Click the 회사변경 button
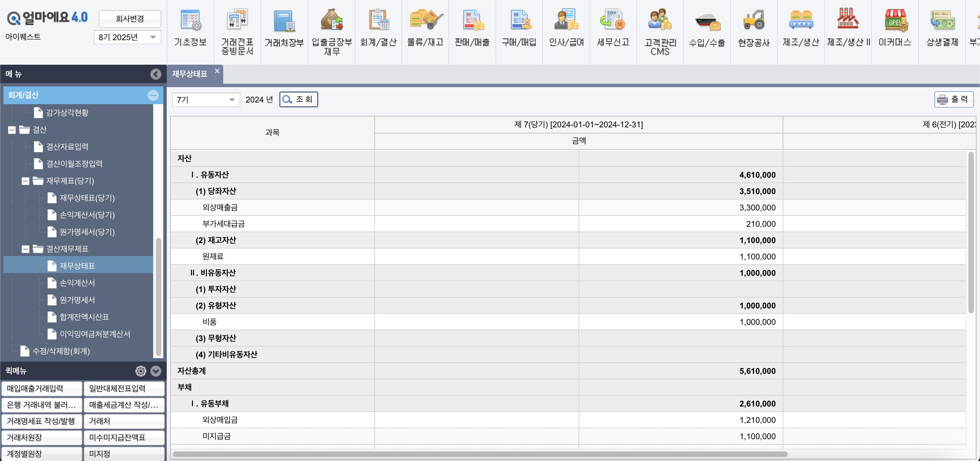 coord(130,19)
